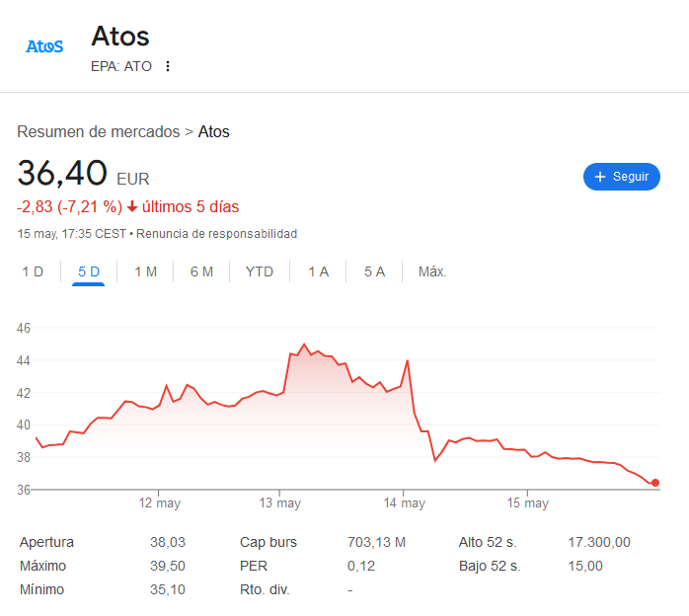Show the YTD chart range
689x616 pixels.
pyautogui.click(x=260, y=271)
